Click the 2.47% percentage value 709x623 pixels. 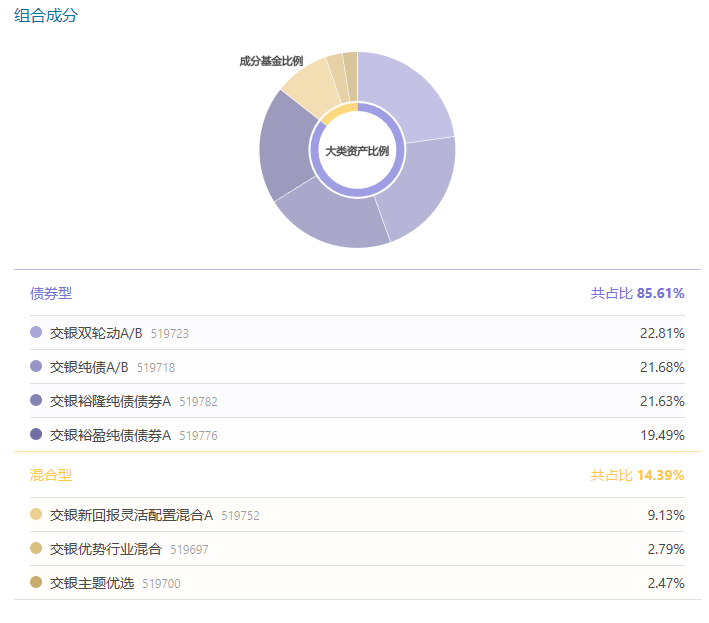point(666,583)
